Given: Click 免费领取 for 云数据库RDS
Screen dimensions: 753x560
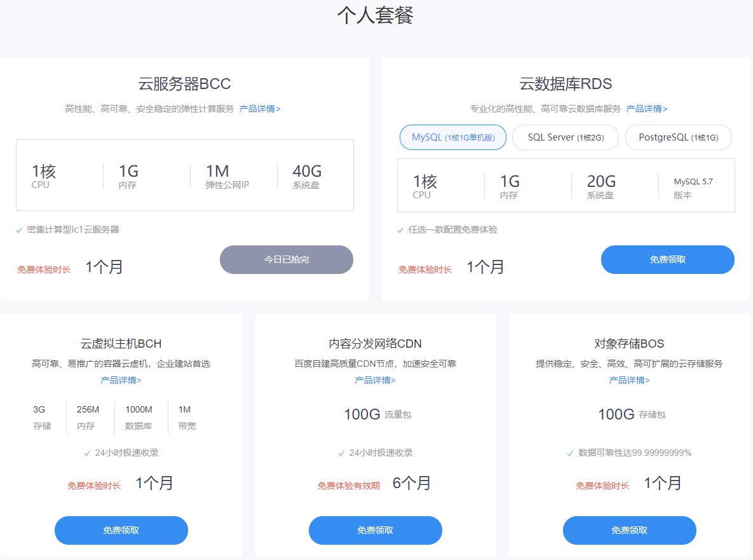Looking at the screenshot, I should coord(667,260).
